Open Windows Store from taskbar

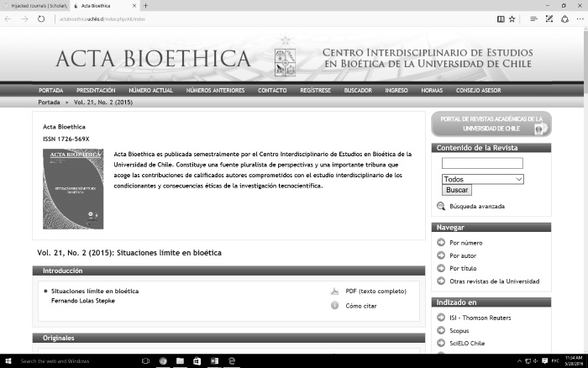click(197, 361)
